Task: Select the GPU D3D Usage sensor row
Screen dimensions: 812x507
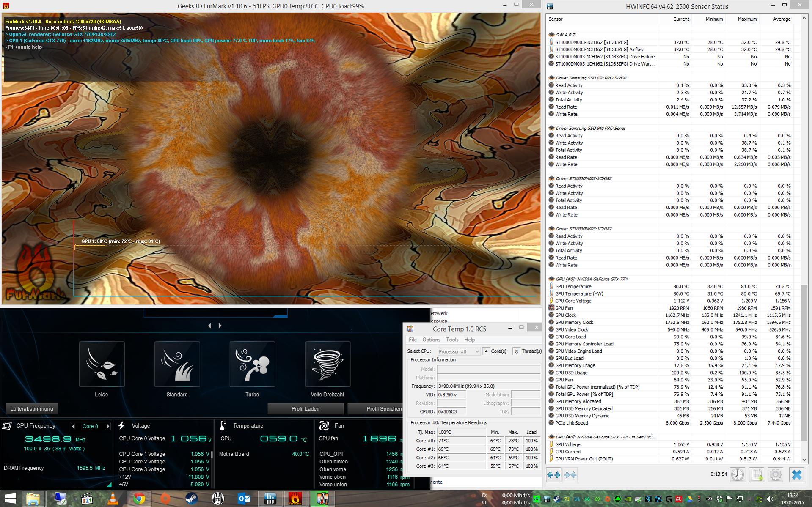Action: [669, 373]
